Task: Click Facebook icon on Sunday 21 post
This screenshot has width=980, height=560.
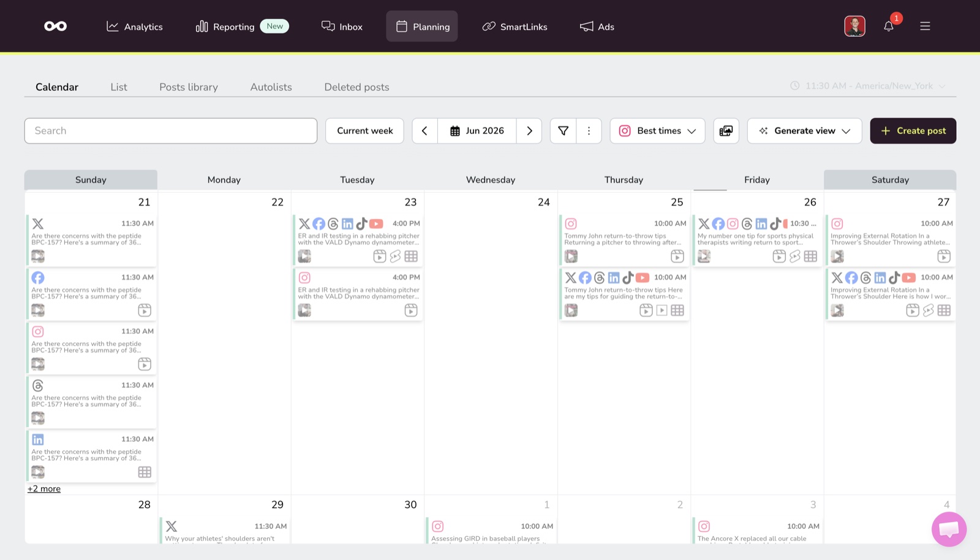Action: click(x=38, y=278)
